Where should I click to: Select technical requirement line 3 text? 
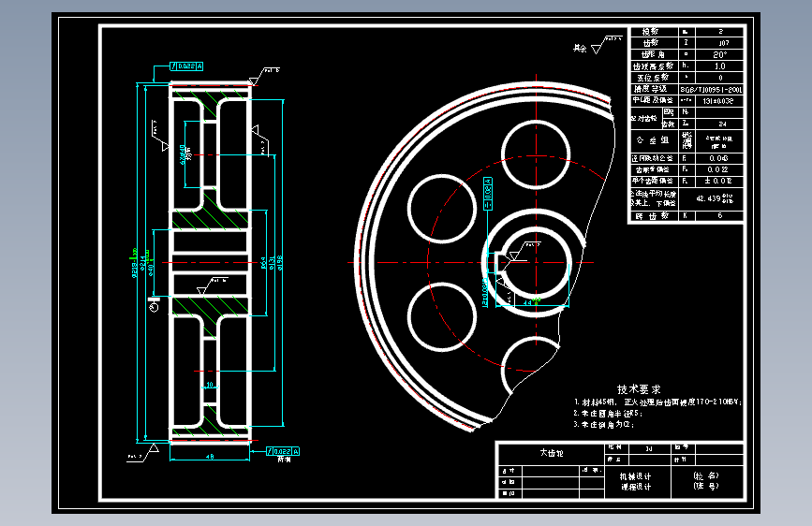(603, 425)
